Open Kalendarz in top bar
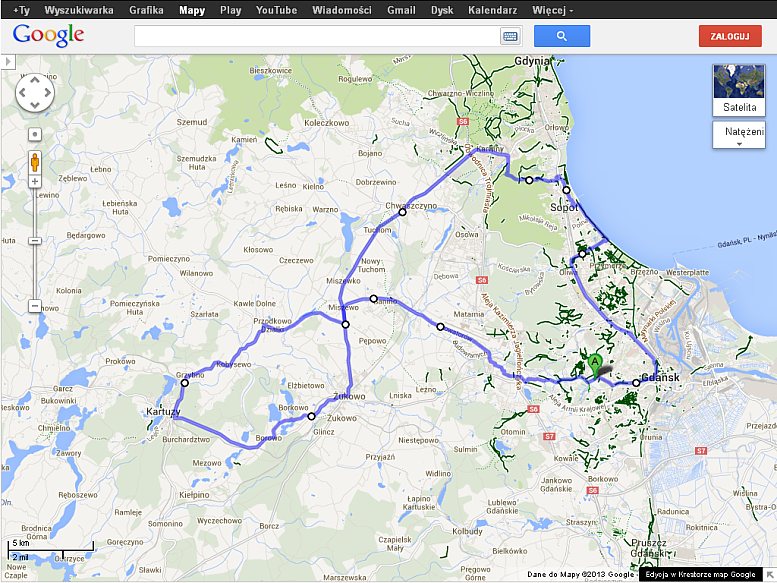Image resolution: width=777 pixels, height=583 pixels. [x=493, y=10]
